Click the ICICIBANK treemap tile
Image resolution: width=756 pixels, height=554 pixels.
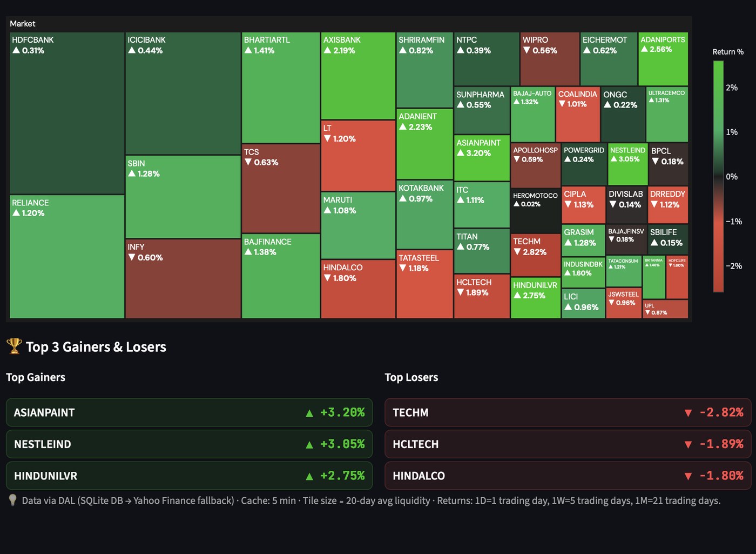click(x=183, y=94)
